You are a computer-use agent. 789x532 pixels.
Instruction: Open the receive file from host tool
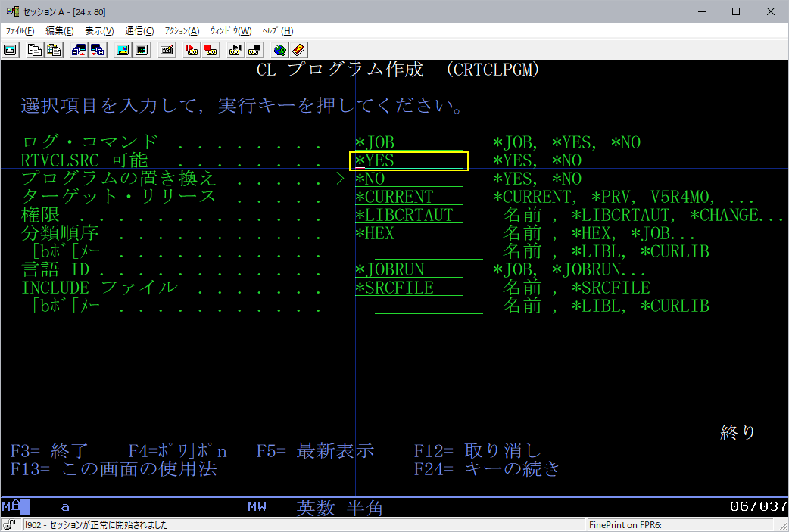pyautogui.click(x=95, y=50)
